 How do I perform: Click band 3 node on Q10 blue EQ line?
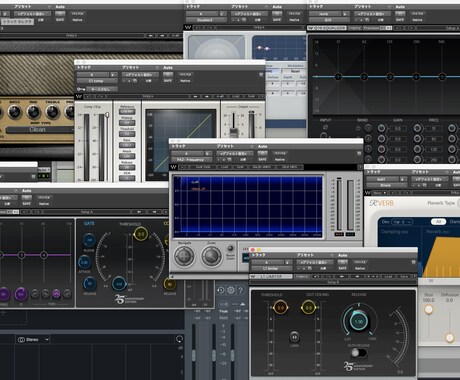click(390, 77)
